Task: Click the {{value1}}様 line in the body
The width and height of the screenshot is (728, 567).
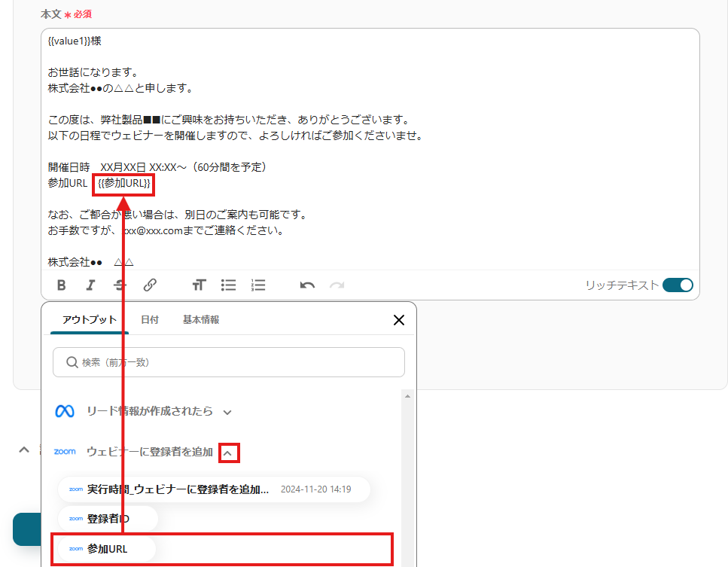Action: pos(75,41)
